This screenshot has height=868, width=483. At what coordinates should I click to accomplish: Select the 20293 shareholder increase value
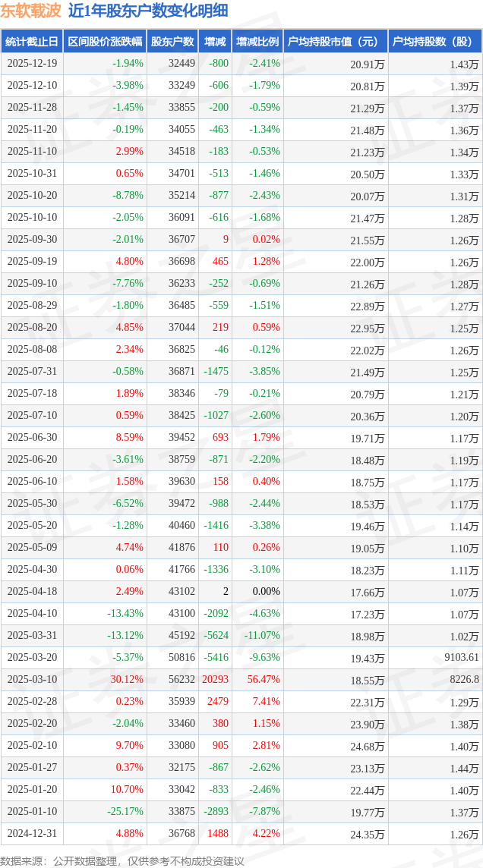click(215, 679)
